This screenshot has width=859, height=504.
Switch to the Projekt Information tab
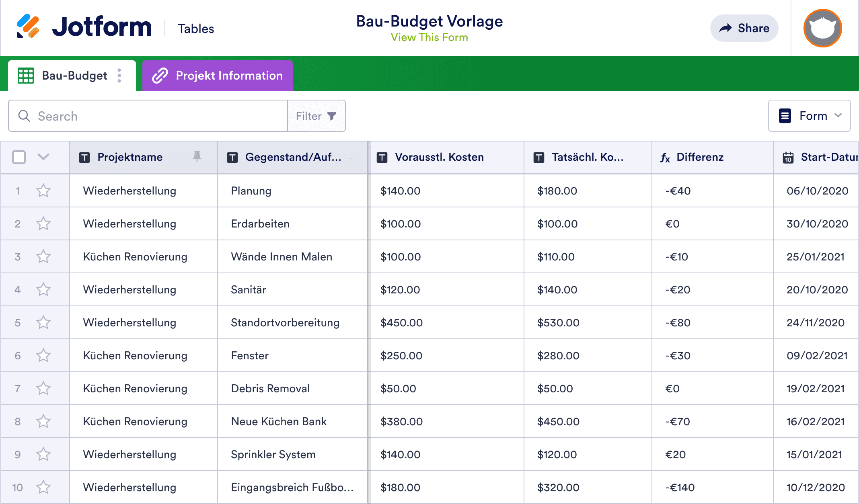[x=229, y=75]
